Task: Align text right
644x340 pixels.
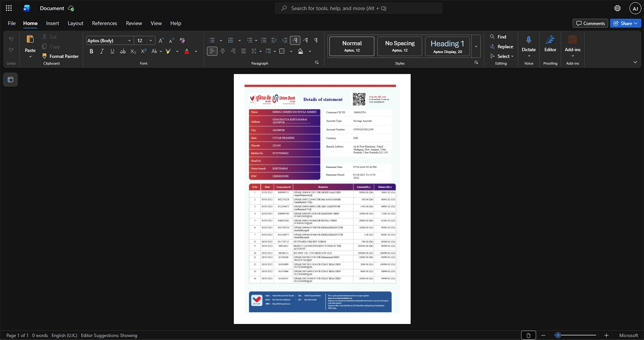Action: coord(233,51)
